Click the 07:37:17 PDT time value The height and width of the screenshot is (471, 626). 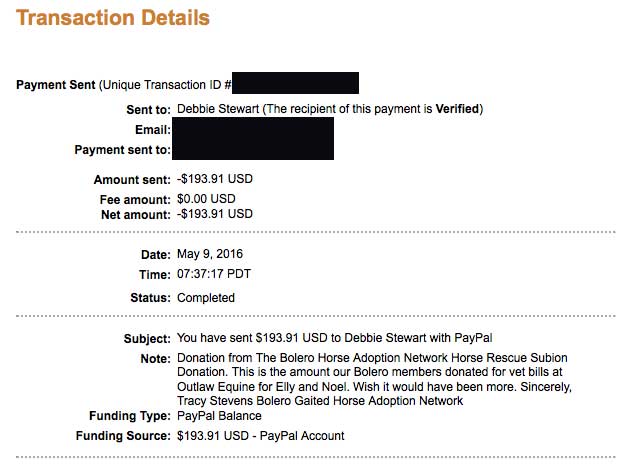214,274
